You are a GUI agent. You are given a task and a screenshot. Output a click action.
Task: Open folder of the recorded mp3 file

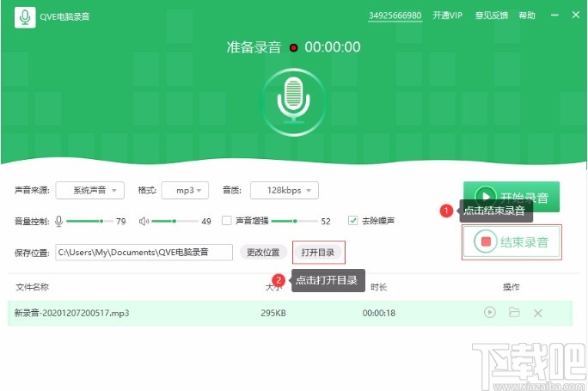pyautogui.click(x=514, y=312)
